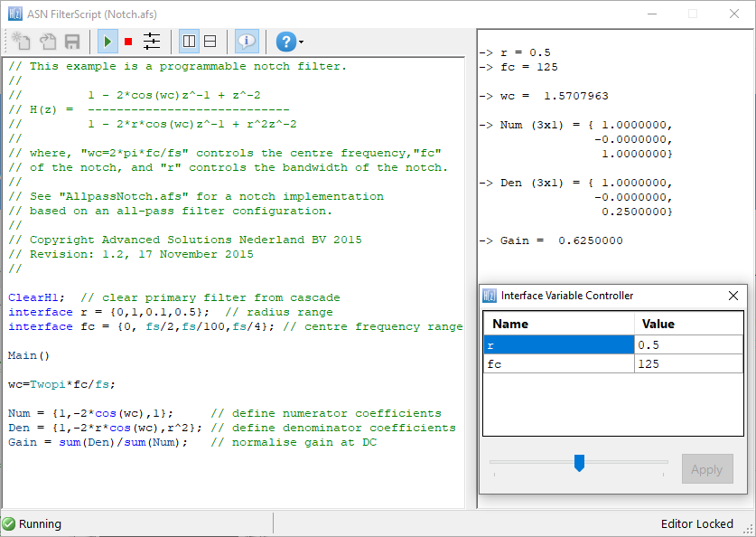Viewport: 756px width, 537px height.
Task: Click the open script file icon
Action: (x=47, y=41)
